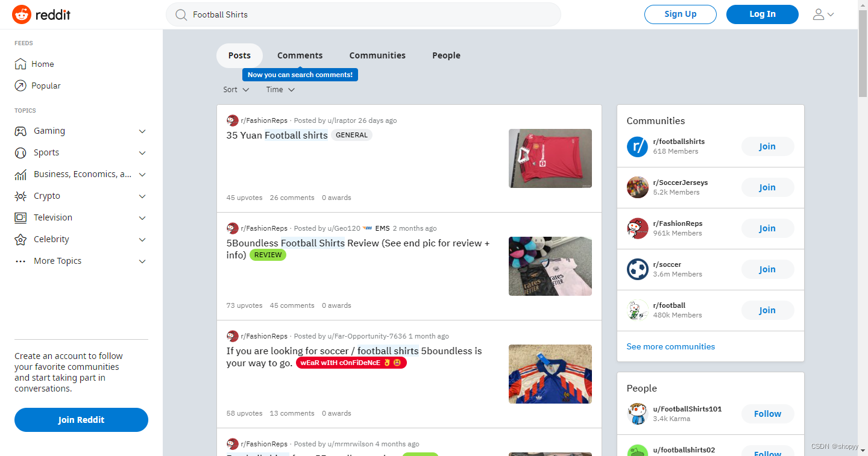Click the r/soccer community ball avatar
Viewport: 868px width, 456px height.
(637, 269)
